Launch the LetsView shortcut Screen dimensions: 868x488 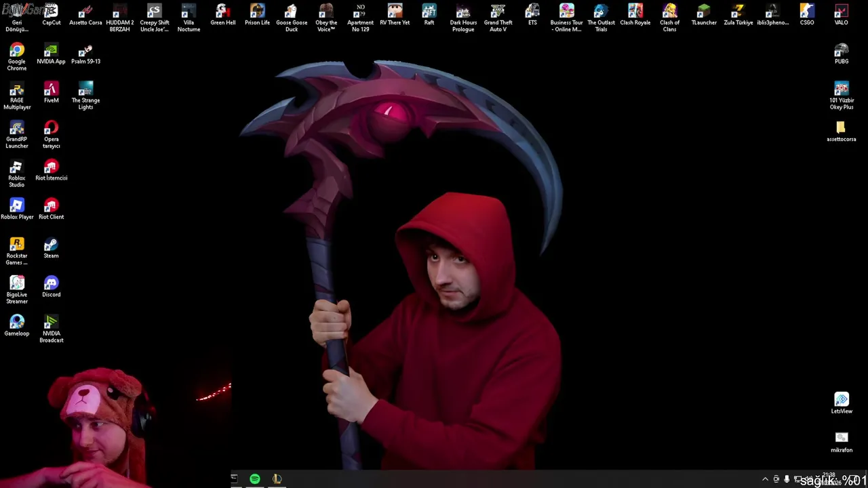[x=841, y=403]
